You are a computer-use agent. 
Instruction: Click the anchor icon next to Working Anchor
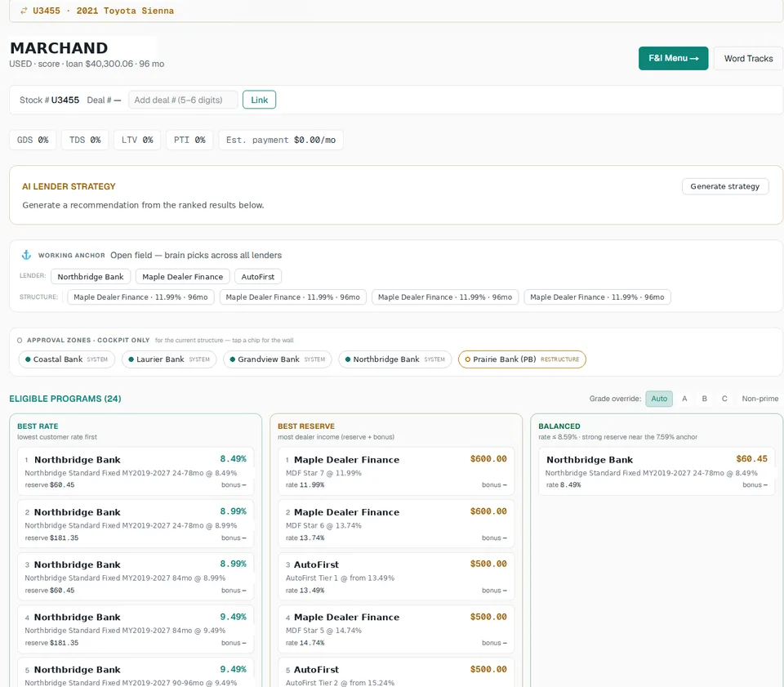(x=26, y=255)
